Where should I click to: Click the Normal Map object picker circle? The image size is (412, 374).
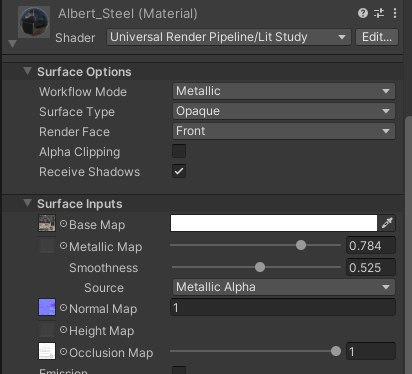63,308
